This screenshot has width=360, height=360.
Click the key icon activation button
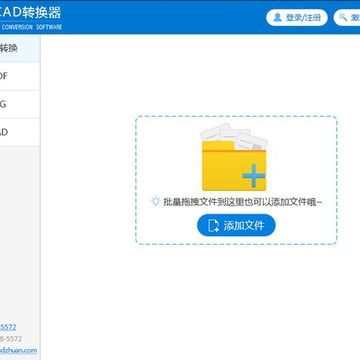pos(347,17)
